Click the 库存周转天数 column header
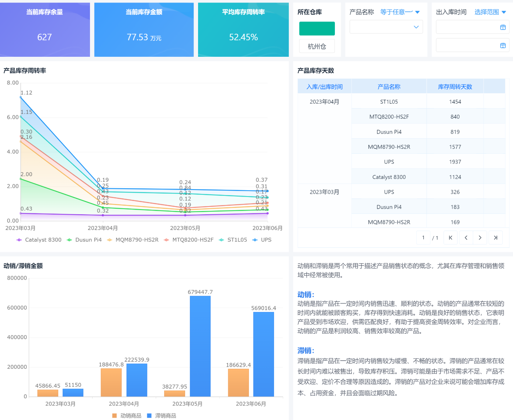Screen dimensions: 513x420 point(455,86)
